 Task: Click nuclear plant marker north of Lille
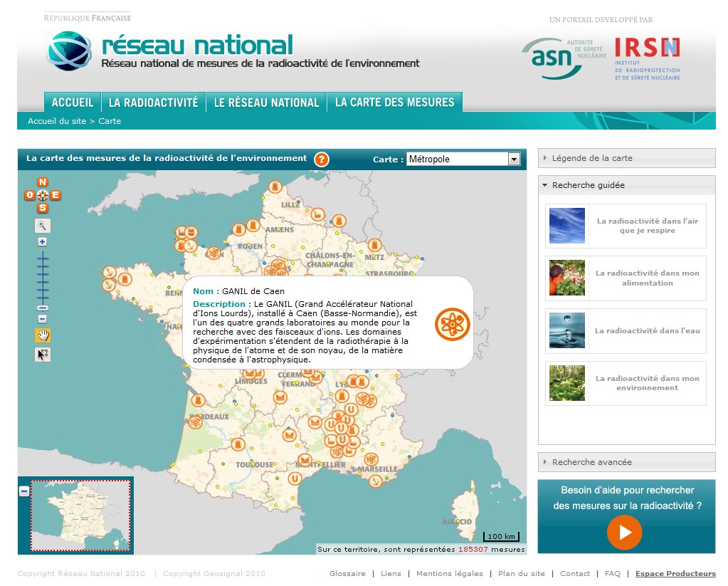pos(275,187)
